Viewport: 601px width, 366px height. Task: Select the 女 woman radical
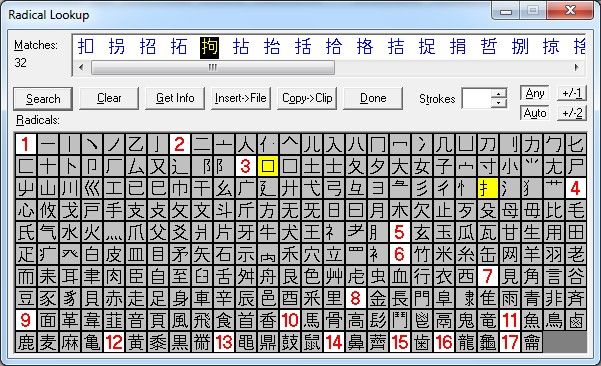point(422,166)
